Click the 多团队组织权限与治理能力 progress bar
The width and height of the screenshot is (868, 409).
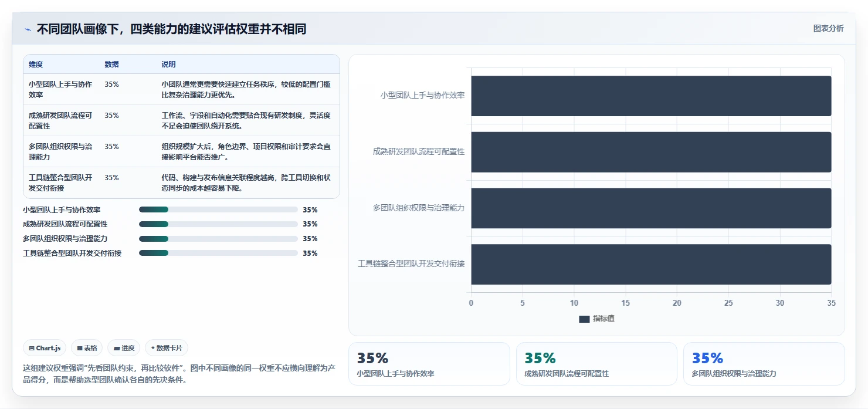tap(218, 239)
